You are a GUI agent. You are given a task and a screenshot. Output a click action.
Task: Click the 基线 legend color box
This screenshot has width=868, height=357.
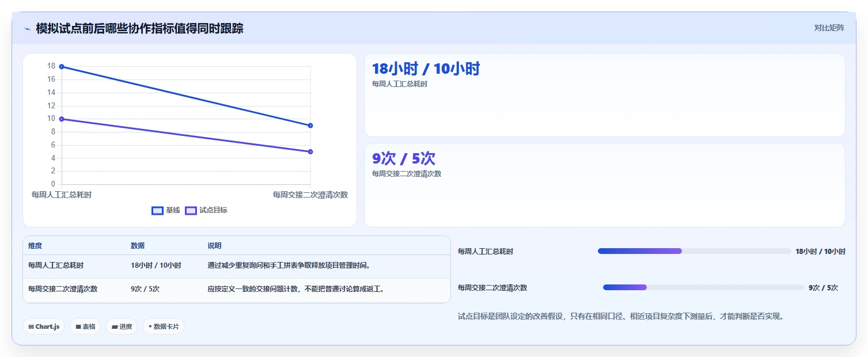[x=157, y=211]
